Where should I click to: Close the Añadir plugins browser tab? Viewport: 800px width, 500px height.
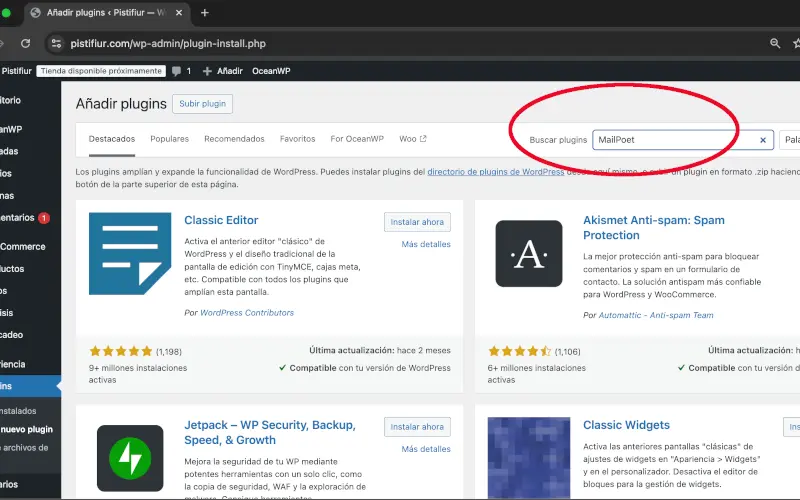pos(179,13)
